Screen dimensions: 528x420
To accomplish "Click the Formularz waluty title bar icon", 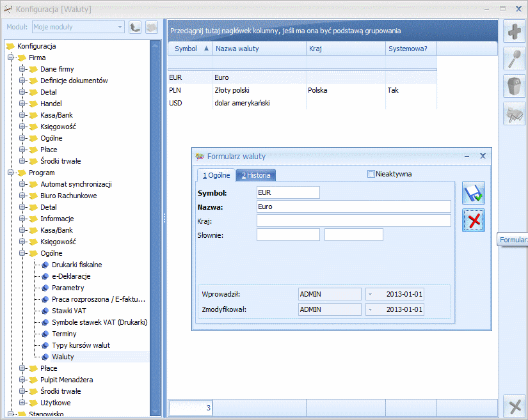I will click(199, 157).
